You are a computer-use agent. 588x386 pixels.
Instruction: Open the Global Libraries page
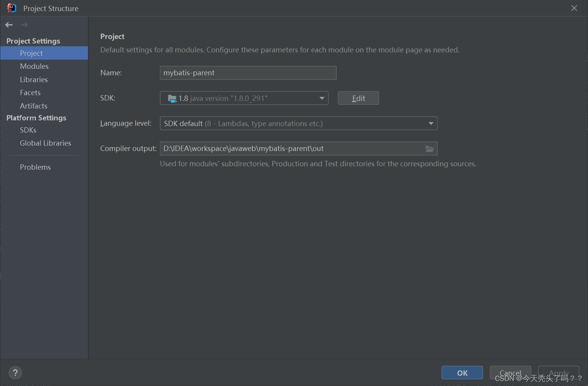(x=45, y=143)
